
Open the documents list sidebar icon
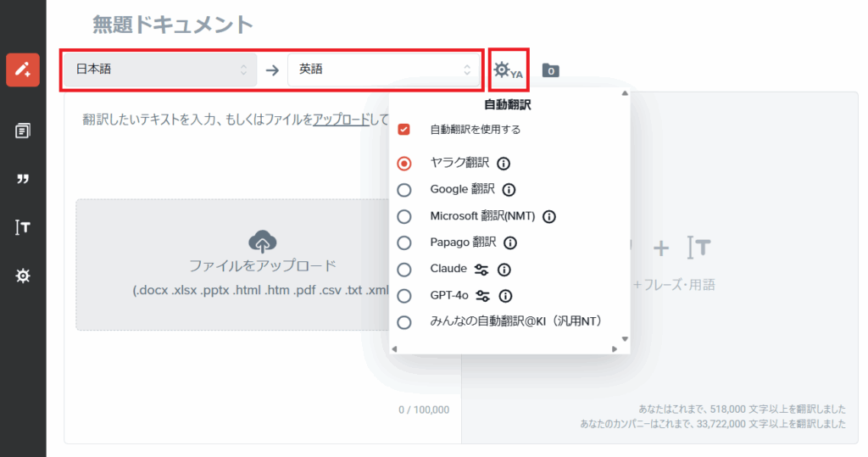click(x=23, y=131)
